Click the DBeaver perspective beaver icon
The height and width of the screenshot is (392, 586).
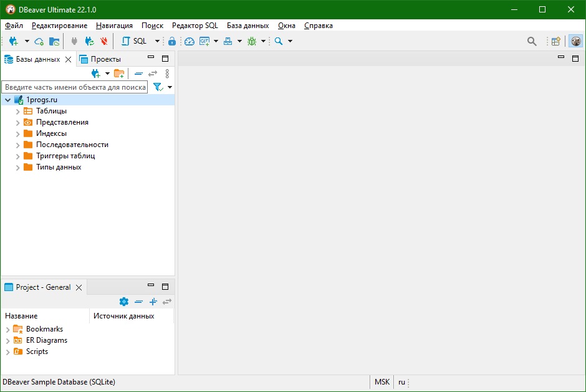tap(576, 41)
